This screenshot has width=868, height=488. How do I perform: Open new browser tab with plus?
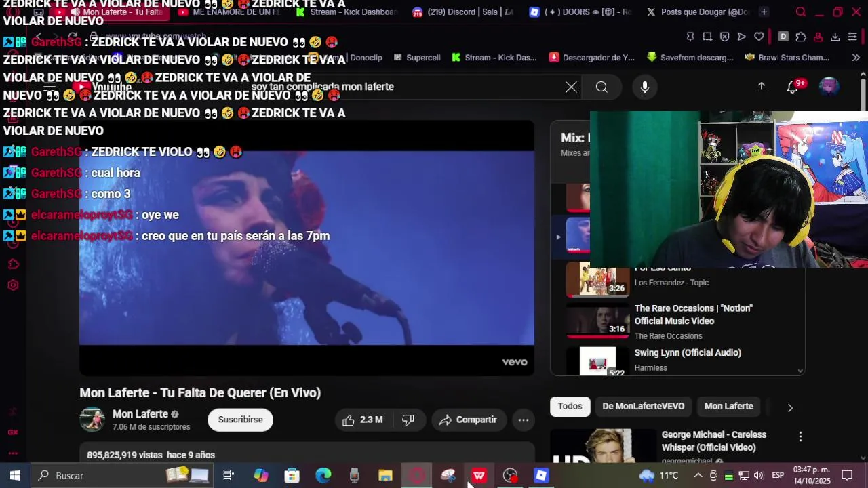pos(764,12)
